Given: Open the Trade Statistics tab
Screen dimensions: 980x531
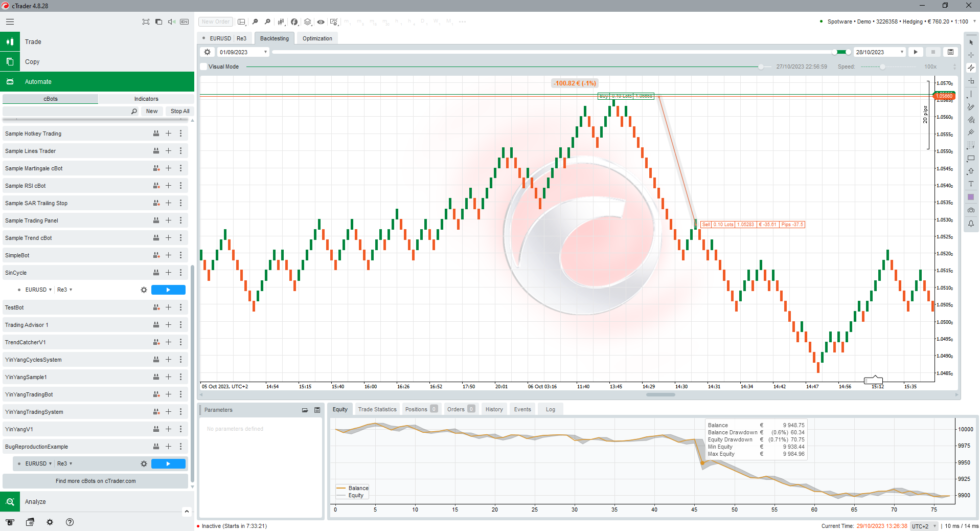Looking at the screenshot, I should point(377,409).
